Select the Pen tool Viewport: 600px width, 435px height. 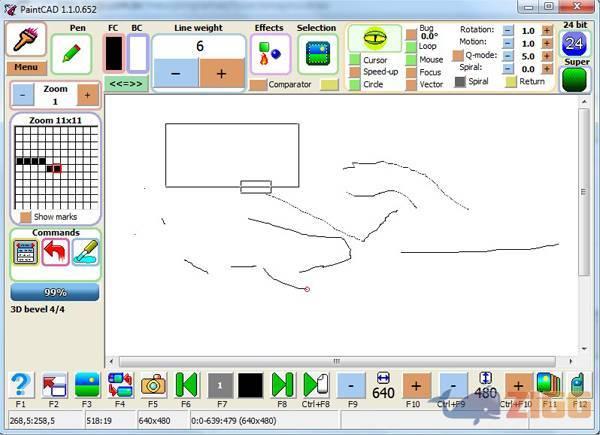(x=72, y=54)
